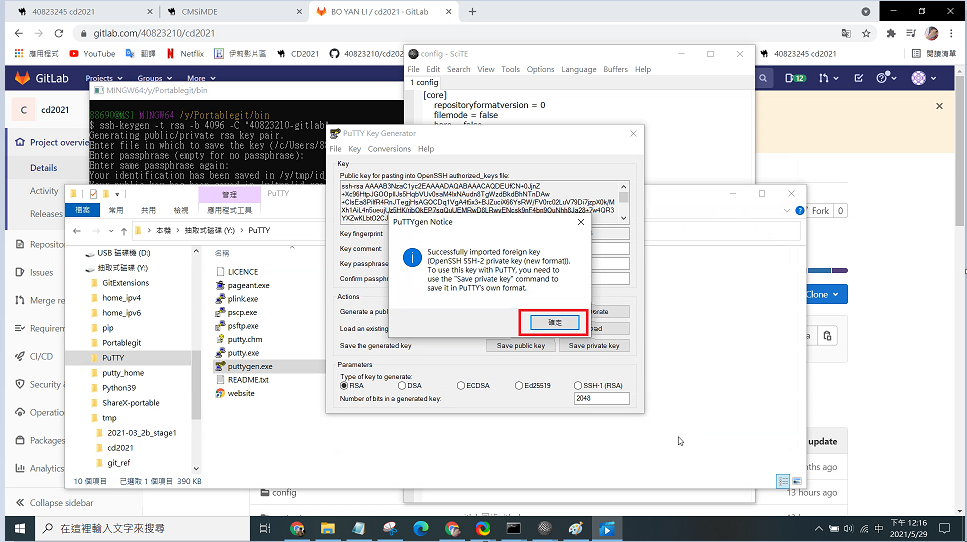
Task: Open SciTE Buffers menu
Action: 615,70
